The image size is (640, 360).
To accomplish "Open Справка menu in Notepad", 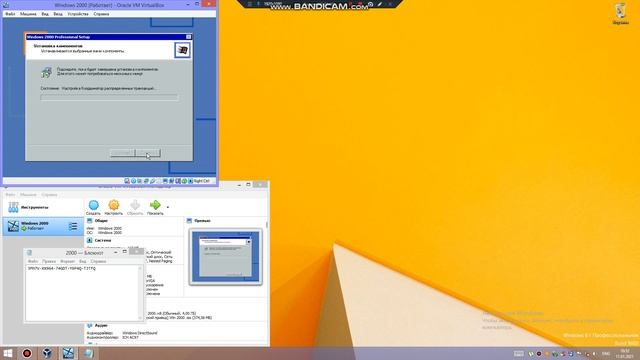I will 98,261.
